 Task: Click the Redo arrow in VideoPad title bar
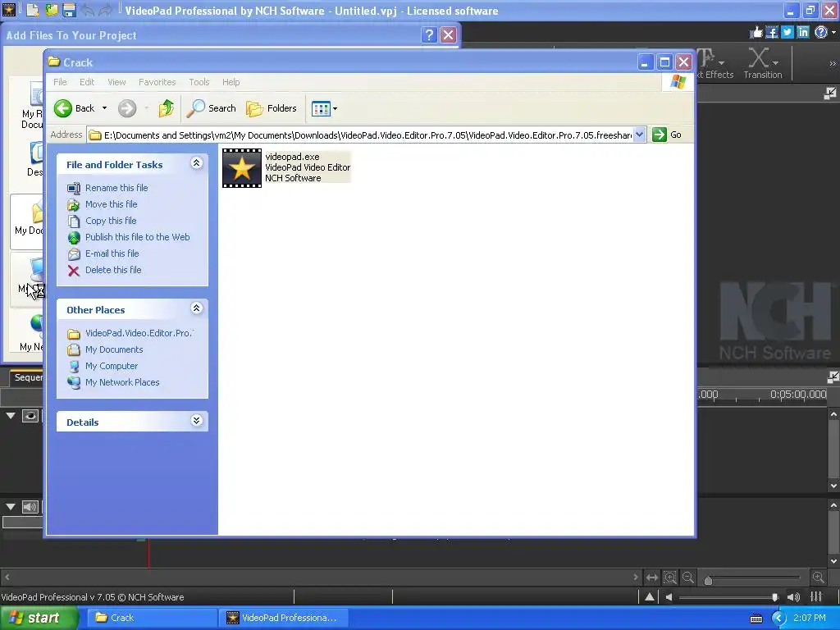point(106,10)
